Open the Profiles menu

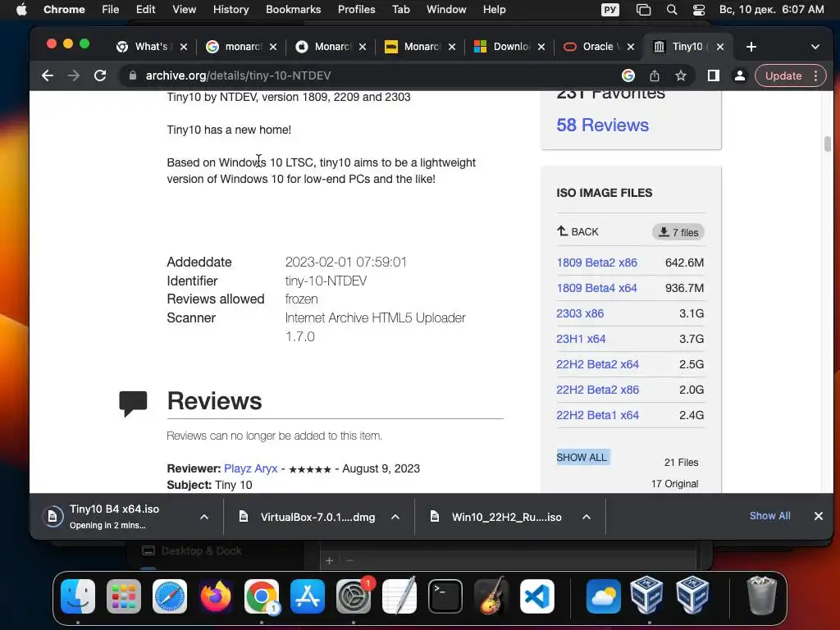tap(356, 10)
